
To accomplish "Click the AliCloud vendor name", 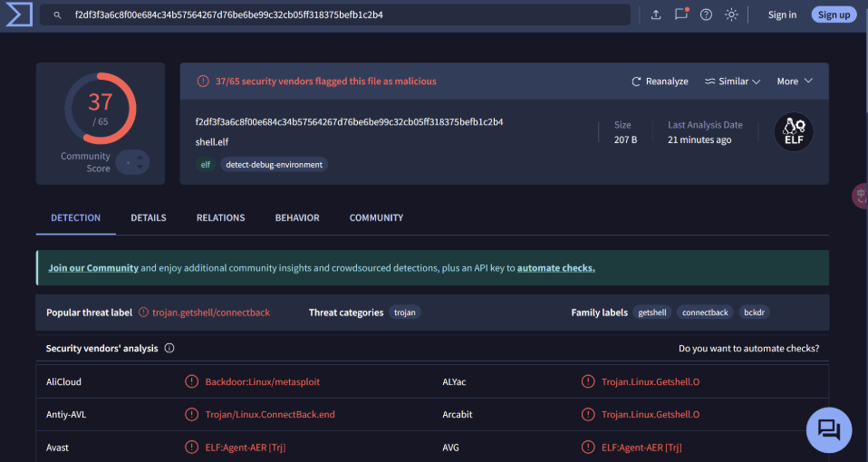I will 63,381.
